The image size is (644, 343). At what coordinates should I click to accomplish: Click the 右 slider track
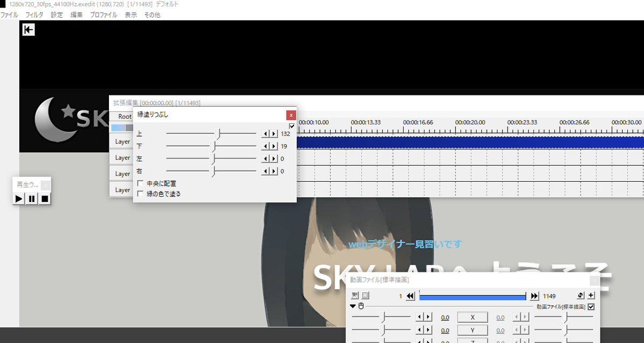point(211,171)
